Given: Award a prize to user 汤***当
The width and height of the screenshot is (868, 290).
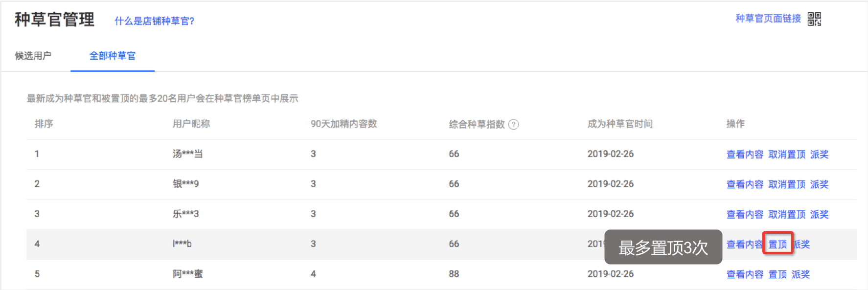Looking at the screenshot, I should pos(819,155).
